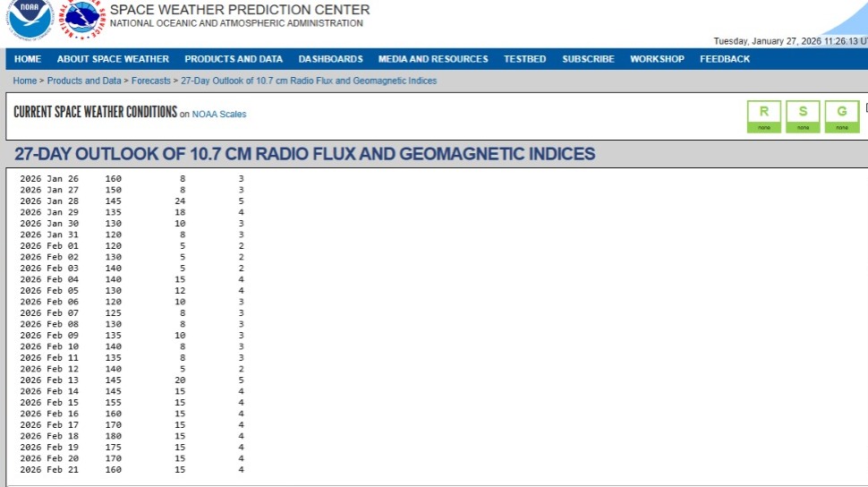
Task: Open the S solar radiation scale indicator
Action: click(x=803, y=115)
